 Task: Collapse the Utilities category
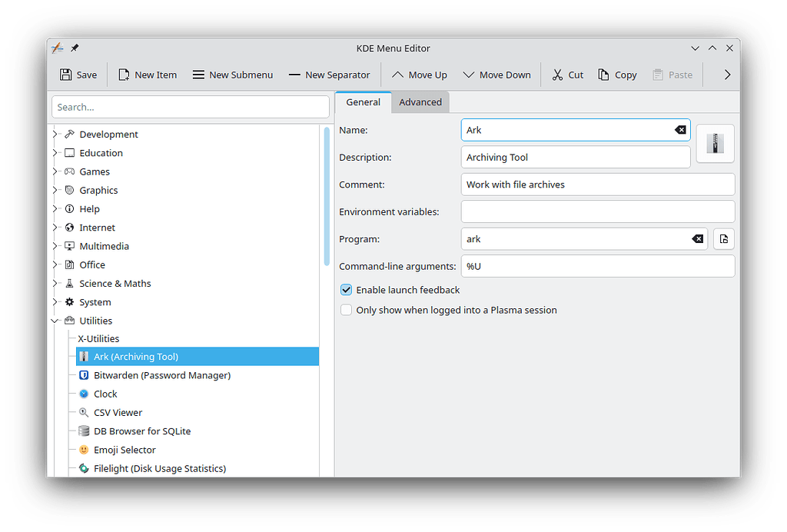point(55,321)
